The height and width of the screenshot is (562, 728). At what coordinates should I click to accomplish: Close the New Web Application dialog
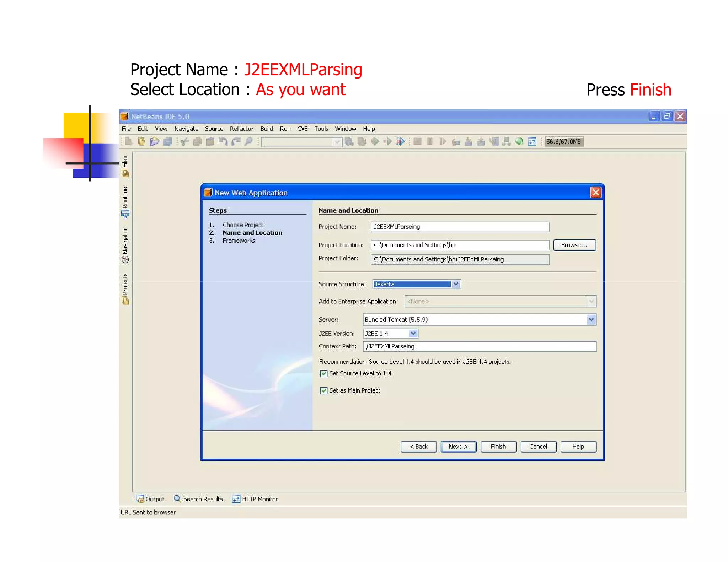[x=595, y=193]
